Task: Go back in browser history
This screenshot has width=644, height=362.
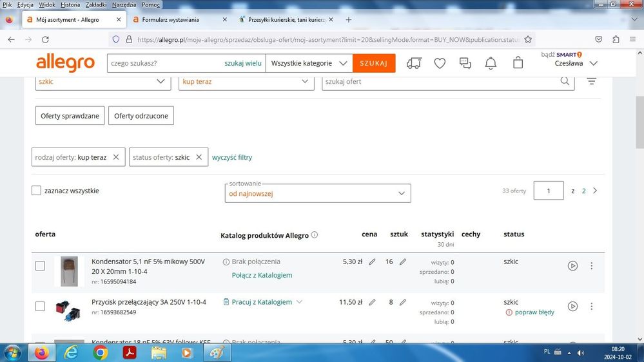Action: [x=11, y=39]
